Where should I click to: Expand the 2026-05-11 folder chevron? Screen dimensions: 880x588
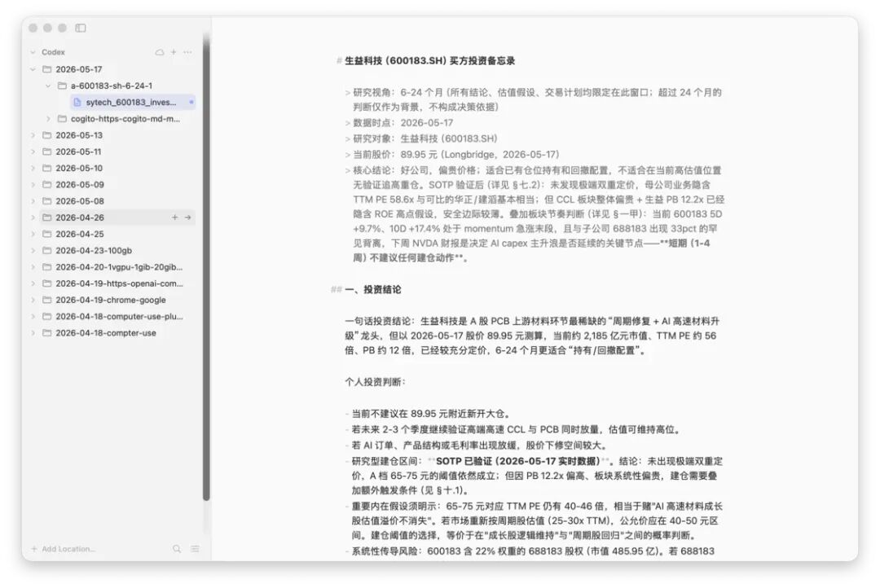[33, 151]
